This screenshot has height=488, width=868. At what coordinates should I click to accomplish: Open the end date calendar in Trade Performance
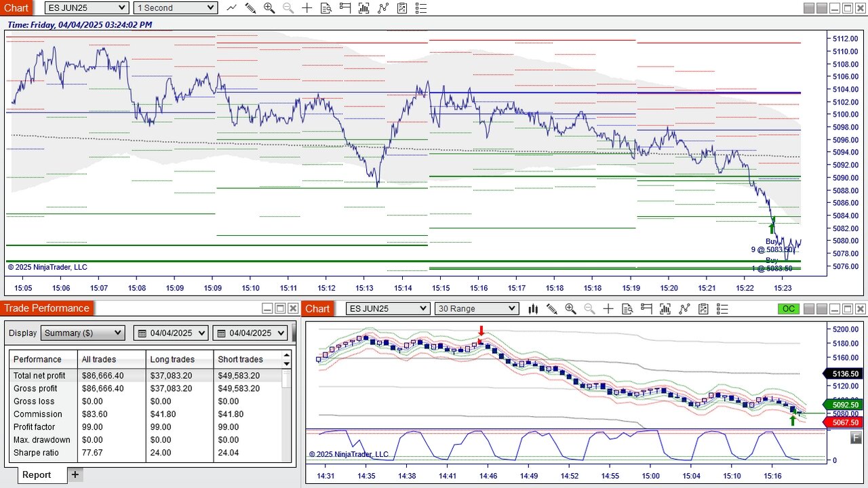[x=221, y=333]
